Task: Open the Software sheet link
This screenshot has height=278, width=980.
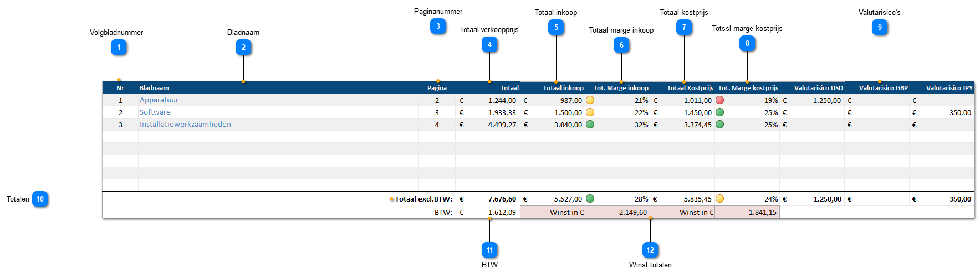Action: pos(155,112)
